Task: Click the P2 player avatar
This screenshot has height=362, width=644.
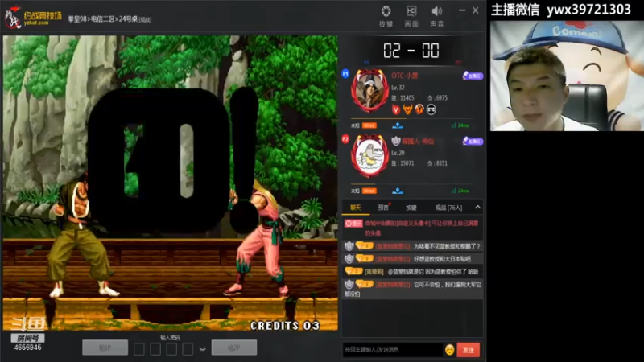Action: coord(369,156)
